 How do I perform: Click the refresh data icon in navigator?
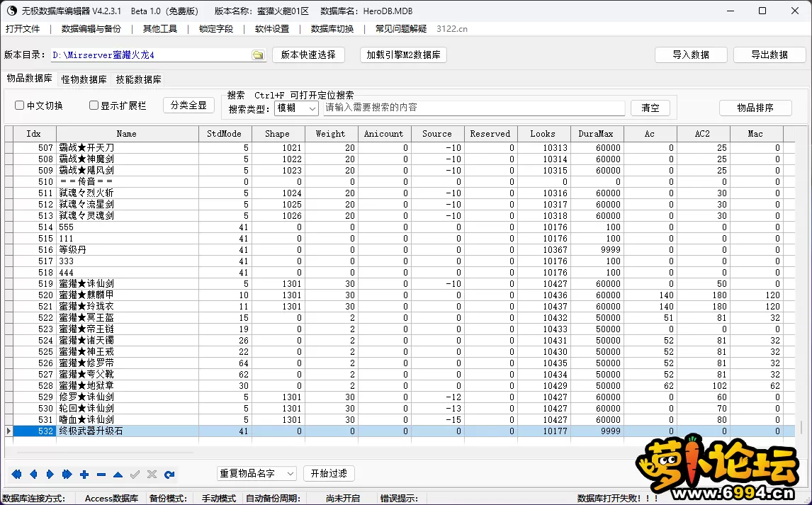(169, 475)
